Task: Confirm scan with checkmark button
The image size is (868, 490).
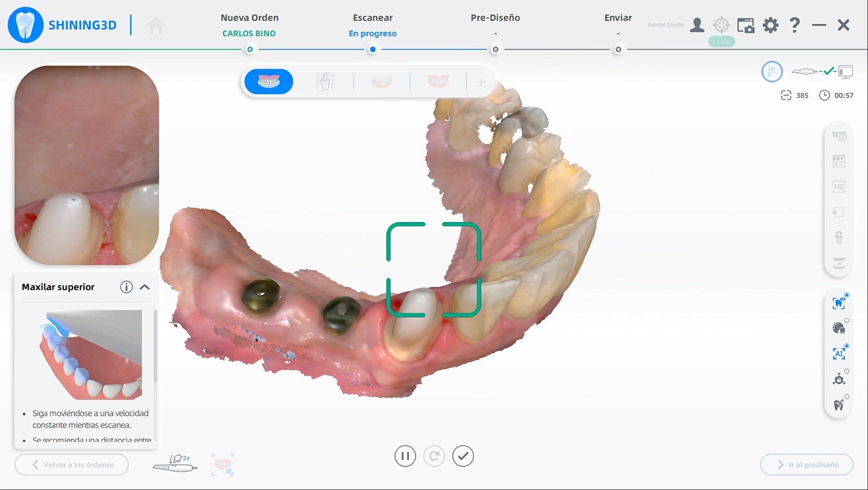Action: [x=463, y=456]
